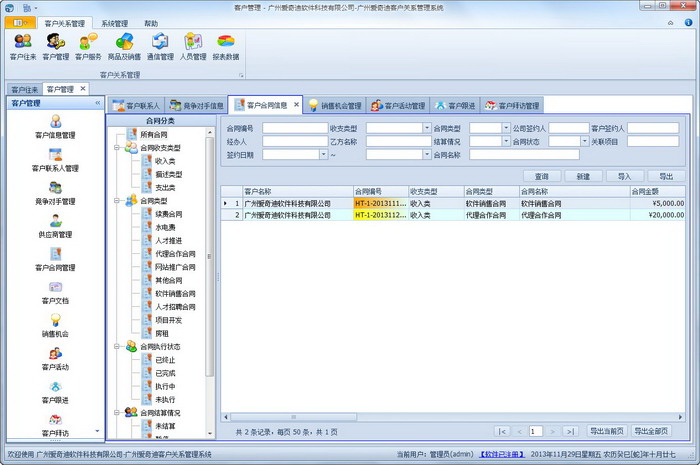Open the 合同类型 filter dropdown
700x465 pixels.
coord(506,128)
